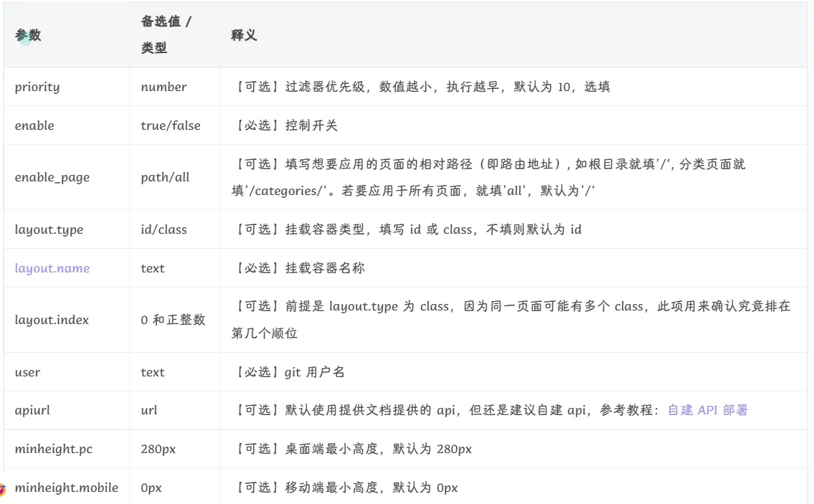Click the enable parameter name
This screenshot has width=814, height=504.
point(34,125)
